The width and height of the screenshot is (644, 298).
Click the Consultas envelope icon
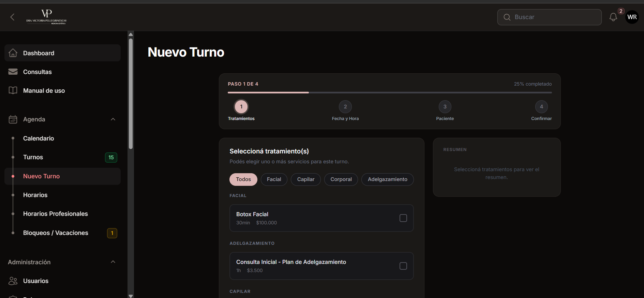13,72
